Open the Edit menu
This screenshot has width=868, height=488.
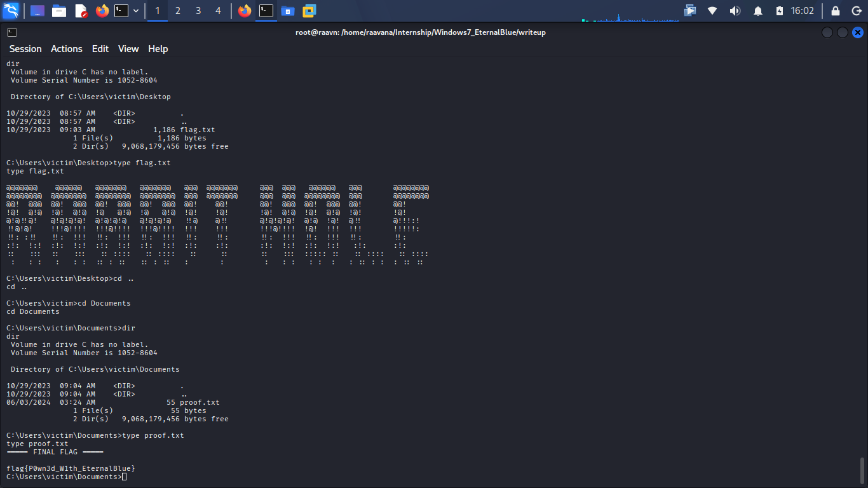[100, 49]
